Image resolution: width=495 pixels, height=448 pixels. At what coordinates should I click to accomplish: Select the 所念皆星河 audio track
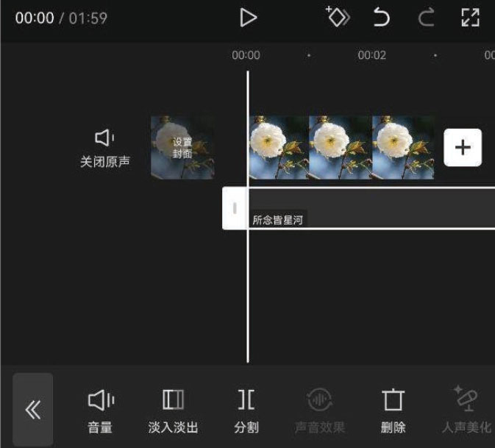pyautogui.click(x=368, y=208)
